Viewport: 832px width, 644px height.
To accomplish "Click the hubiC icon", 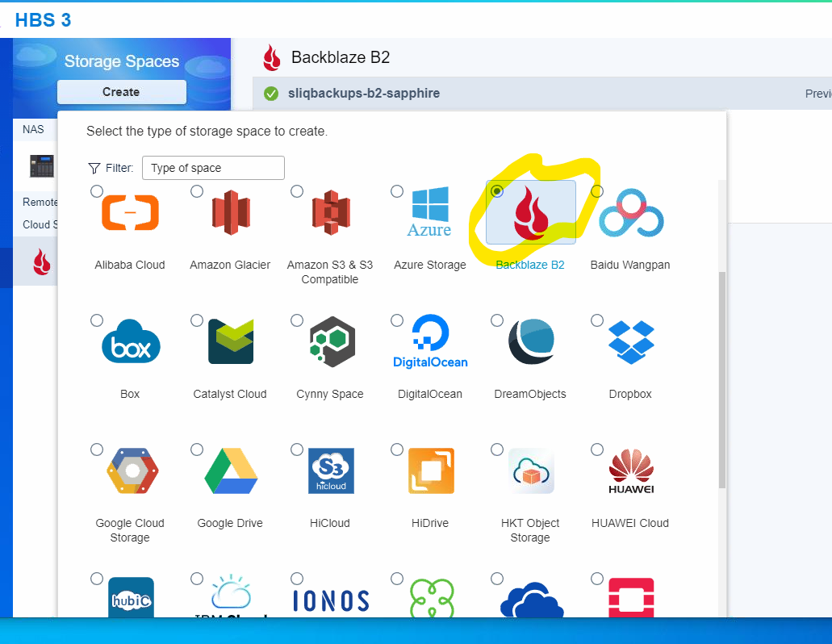I will coord(131,597).
